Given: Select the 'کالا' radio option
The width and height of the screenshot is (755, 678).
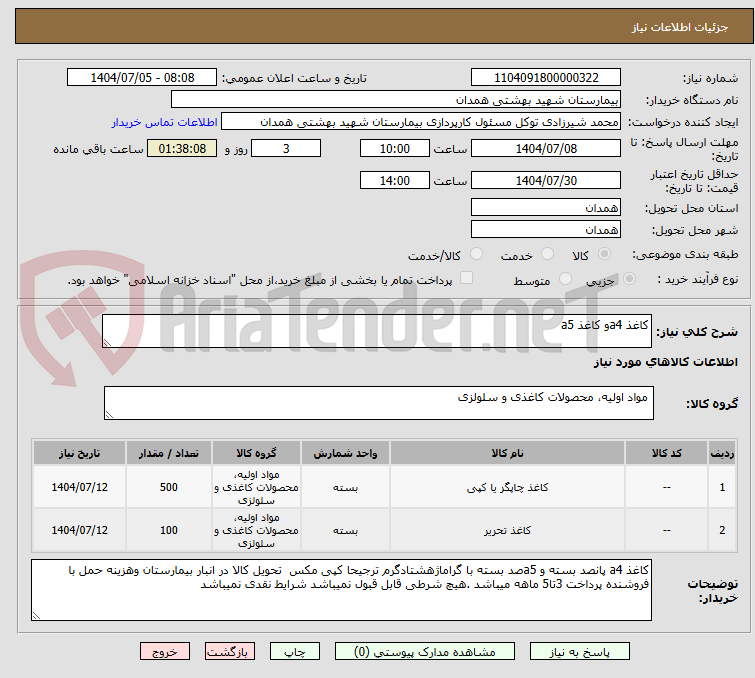Looking at the screenshot, I should [x=604, y=254].
